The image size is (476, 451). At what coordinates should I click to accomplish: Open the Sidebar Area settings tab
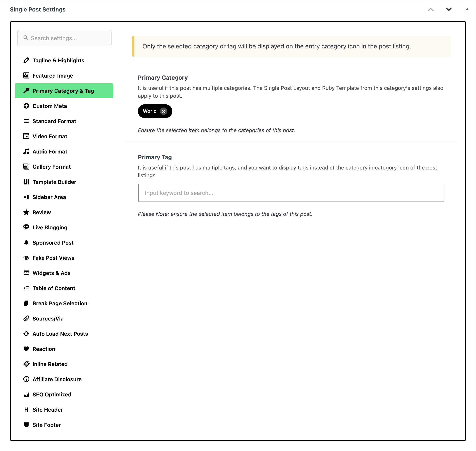tap(64, 197)
